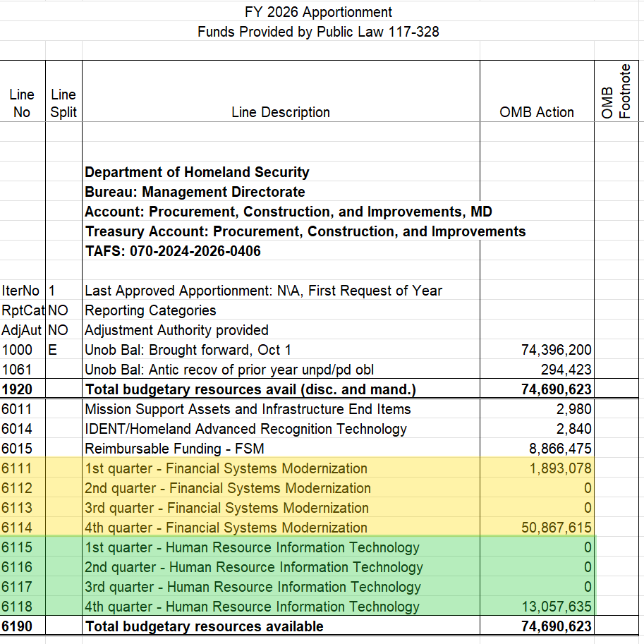This screenshot has height=644, width=644.
Task: Click the FY 2026 Apportionment title cell
Action: tap(322, 12)
